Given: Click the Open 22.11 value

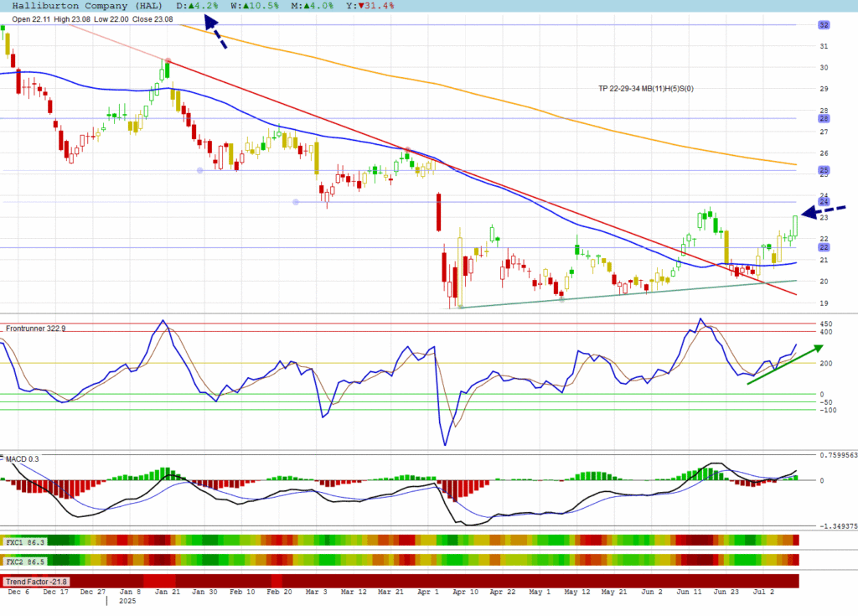Looking at the screenshot, I should [x=31, y=19].
